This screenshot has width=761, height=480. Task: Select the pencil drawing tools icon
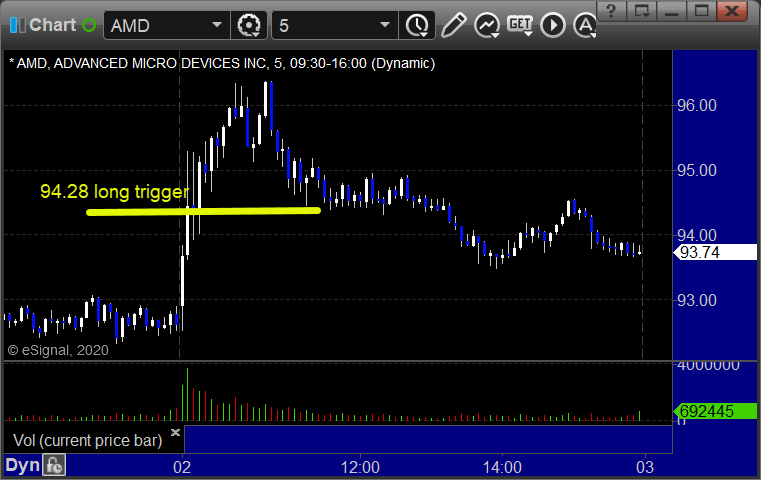(x=454, y=25)
